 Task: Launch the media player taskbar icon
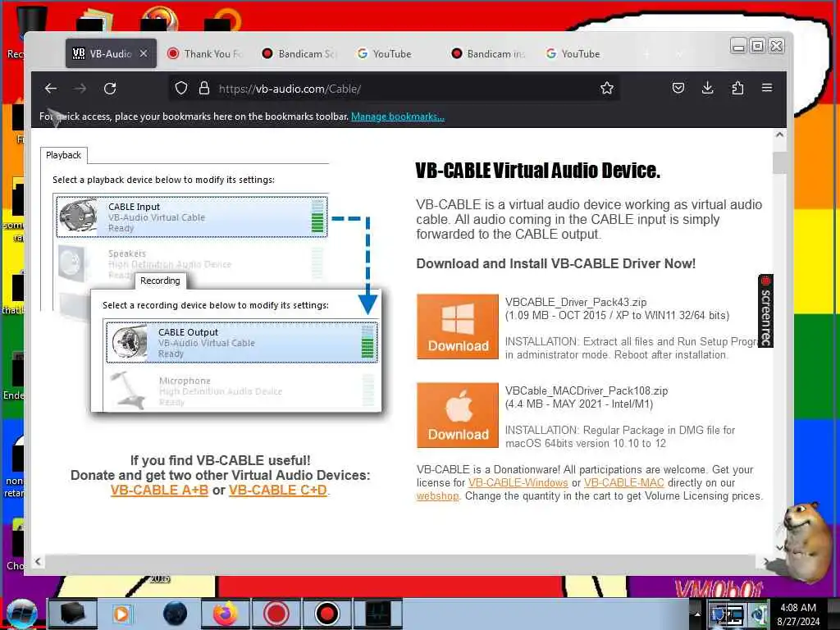[x=121, y=614]
